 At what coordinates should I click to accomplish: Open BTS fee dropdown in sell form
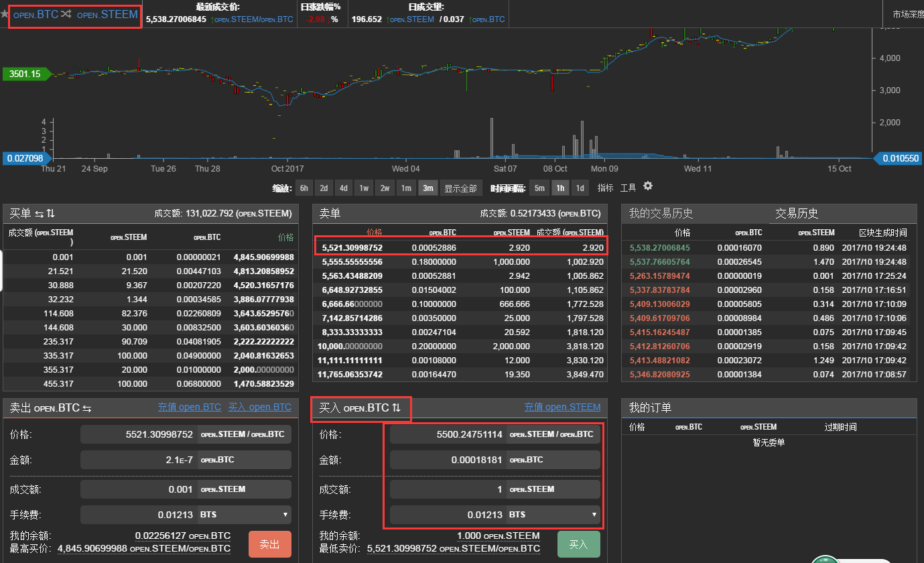[x=244, y=515]
